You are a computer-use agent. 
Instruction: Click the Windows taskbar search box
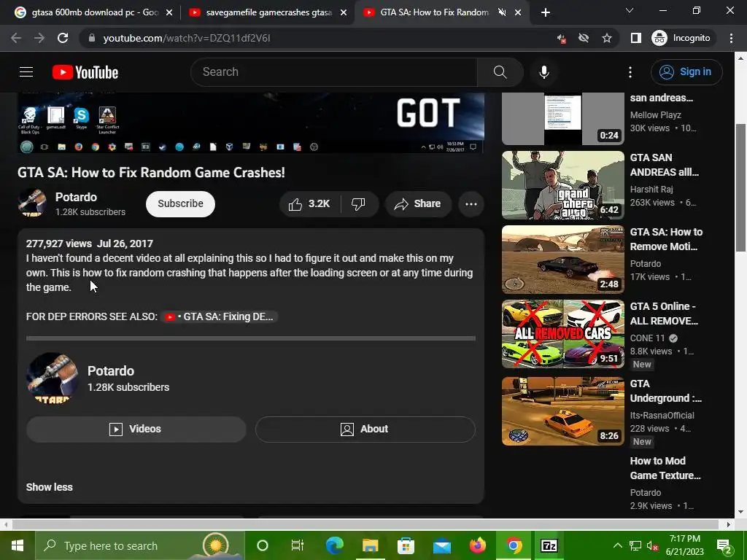pos(139,545)
